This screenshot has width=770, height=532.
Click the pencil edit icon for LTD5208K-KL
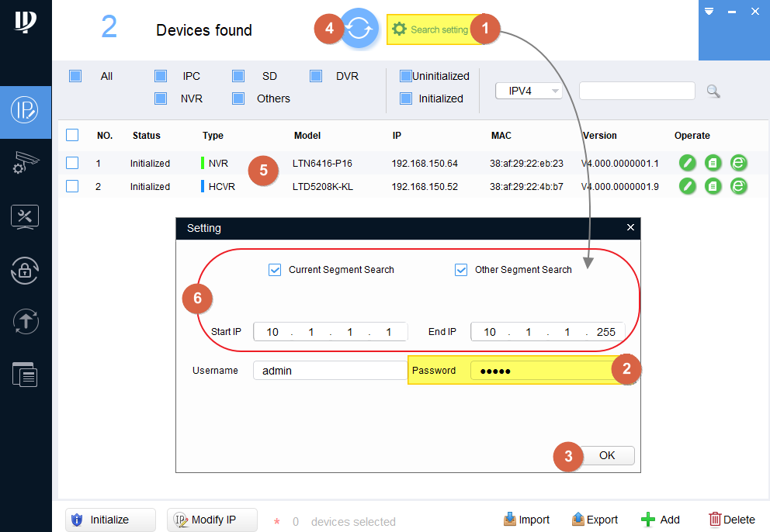(688, 186)
